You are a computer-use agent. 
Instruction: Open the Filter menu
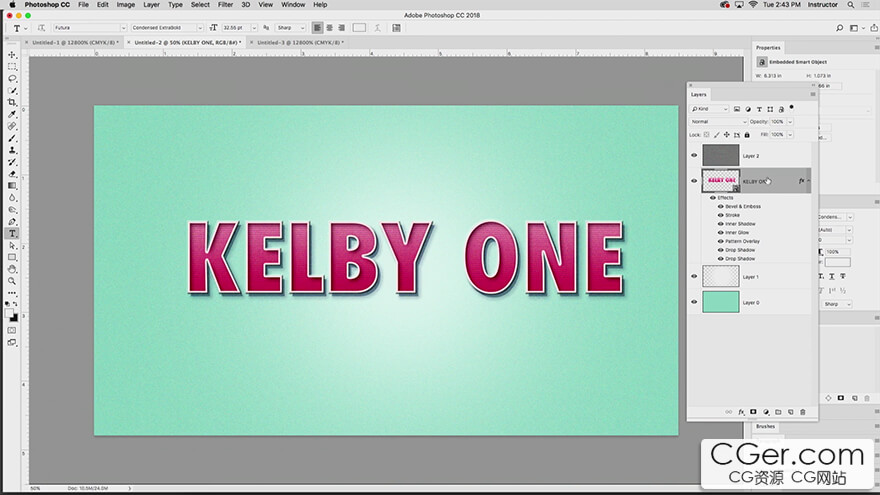225,4
